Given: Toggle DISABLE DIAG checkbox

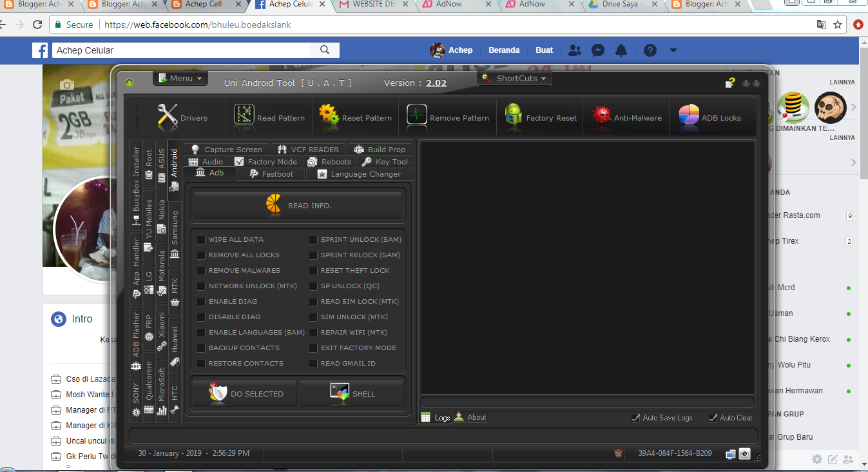Looking at the screenshot, I should point(202,317).
